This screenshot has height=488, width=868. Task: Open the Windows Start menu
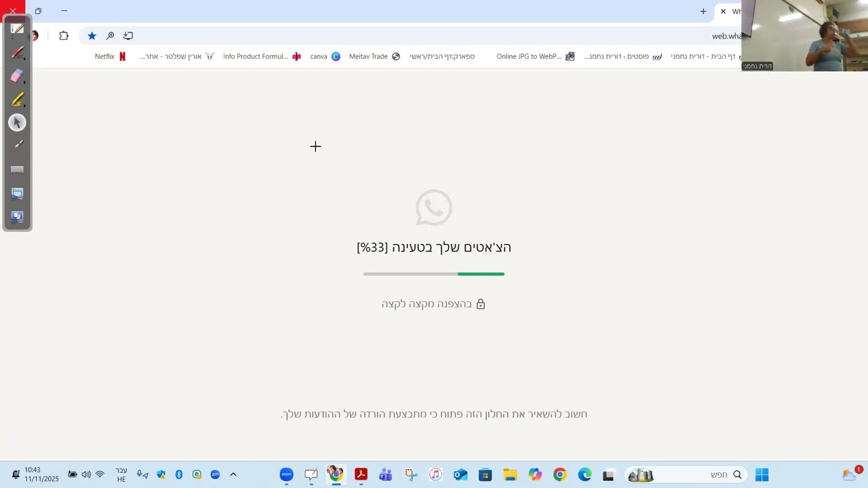pyautogui.click(x=762, y=475)
